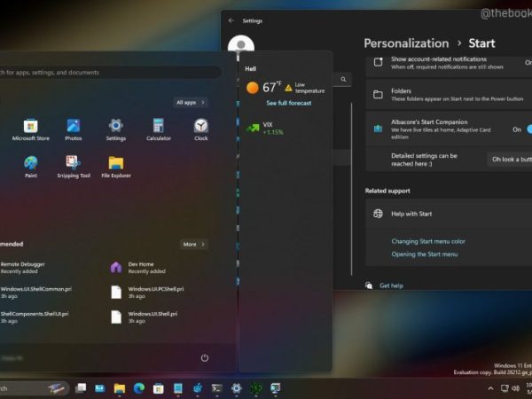
Task: Open Opening the Start menu link
Action: (425, 254)
